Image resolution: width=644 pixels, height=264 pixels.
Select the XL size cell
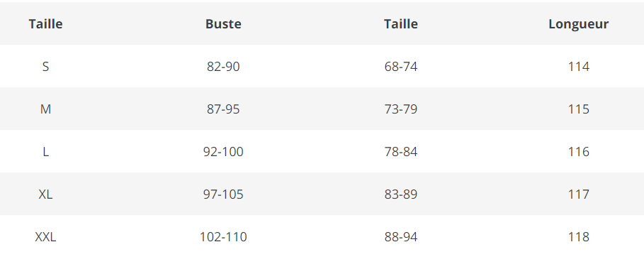(45, 194)
